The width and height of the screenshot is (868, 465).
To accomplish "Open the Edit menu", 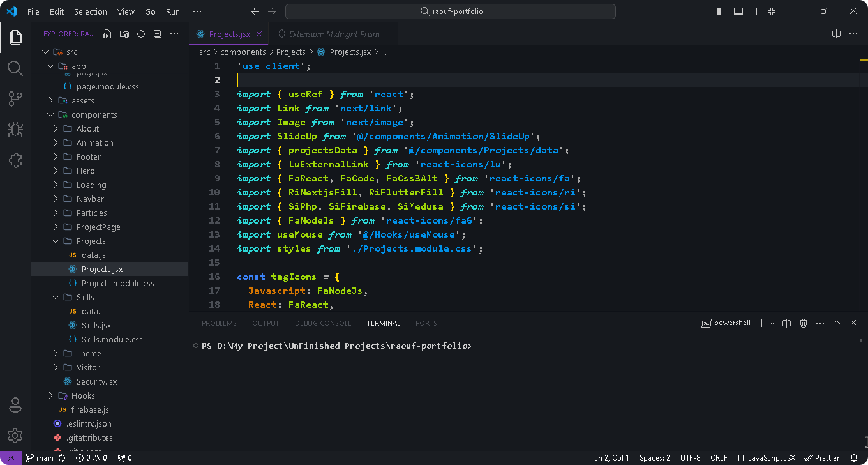I will click(57, 11).
